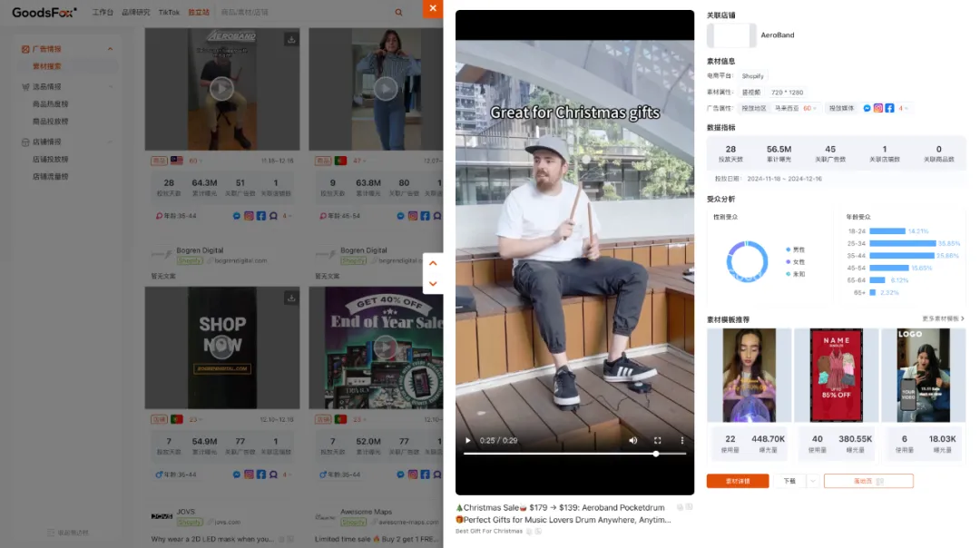Screen dimensions: 980x548
Task: Play the Aeroband video card in list
Action: coord(221,88)
